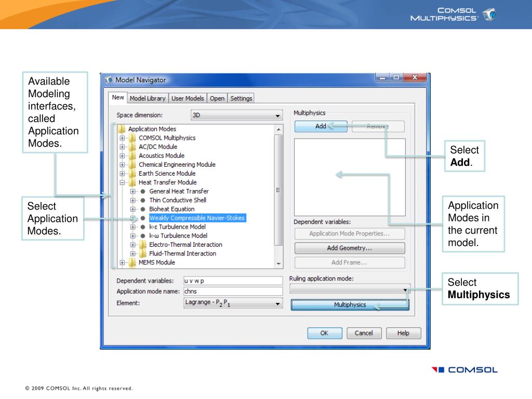Select General Heat Transfer in tree
The width and height of the screenshot is (532, 399).
coord(179,191)
